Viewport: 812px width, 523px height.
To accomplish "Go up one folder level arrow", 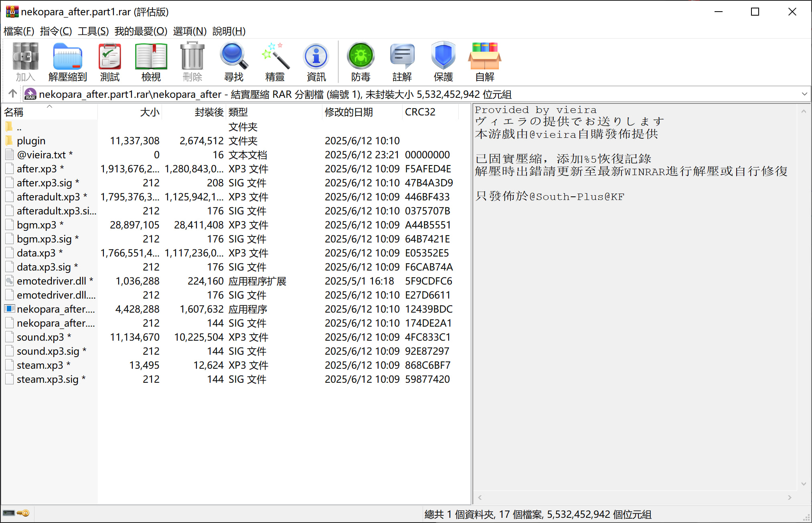I will tap(12, 94).
